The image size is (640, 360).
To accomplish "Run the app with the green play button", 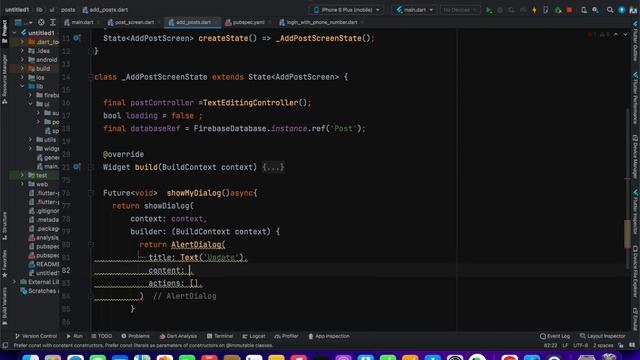I will 489,10.
